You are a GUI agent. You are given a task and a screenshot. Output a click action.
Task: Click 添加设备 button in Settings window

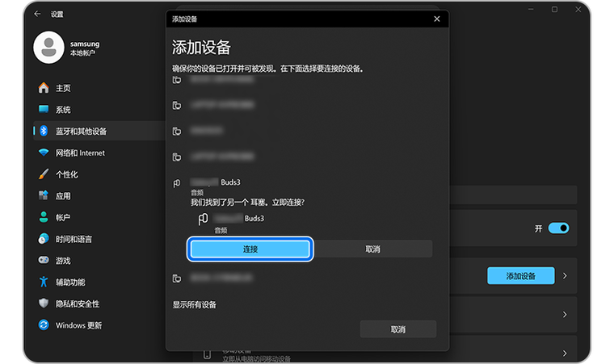pyautogui.click(x=520, y=276)
